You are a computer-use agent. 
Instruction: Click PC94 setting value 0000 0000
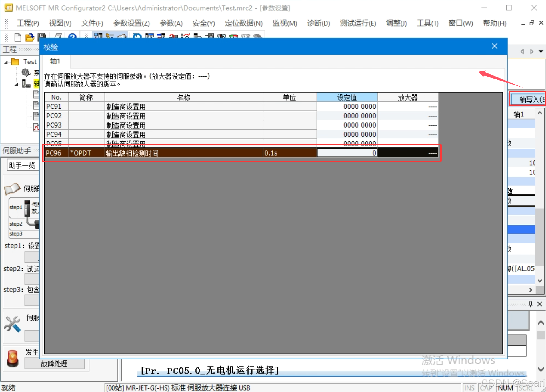347,134
